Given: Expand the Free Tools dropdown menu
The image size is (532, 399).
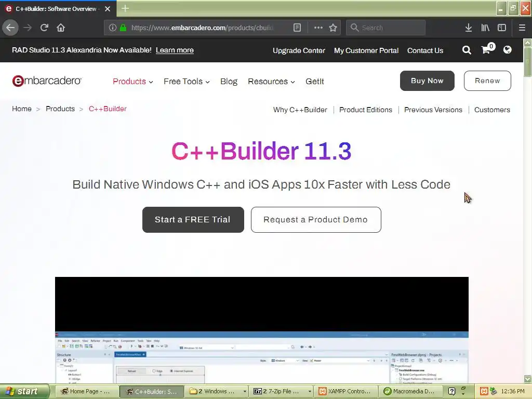Looking at the screenshot, I should pyautogui.click(x=187, y=82).
